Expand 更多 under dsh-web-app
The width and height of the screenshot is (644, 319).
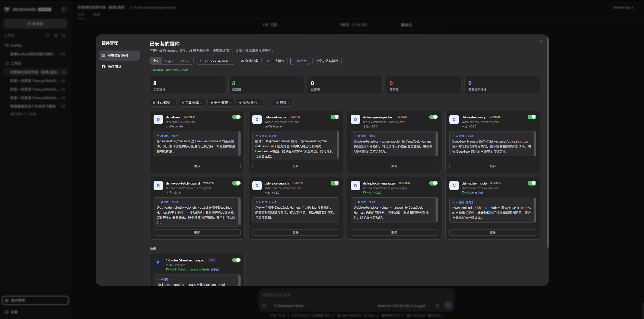[296, 166]
